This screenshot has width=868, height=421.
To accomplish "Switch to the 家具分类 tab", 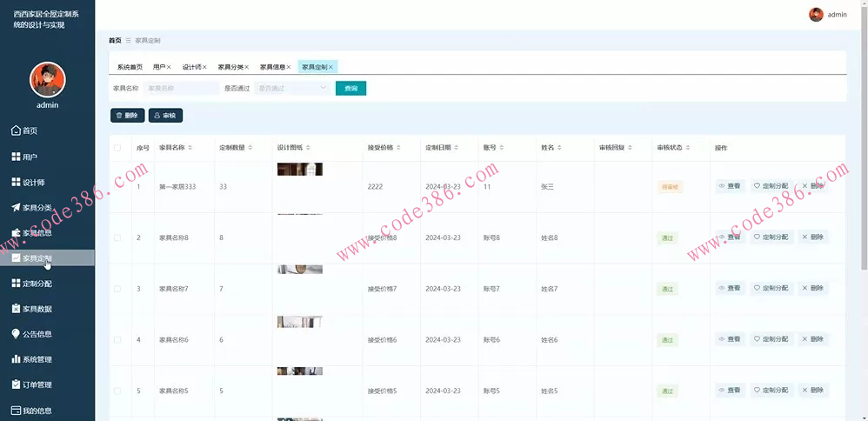I will [230, 67].
